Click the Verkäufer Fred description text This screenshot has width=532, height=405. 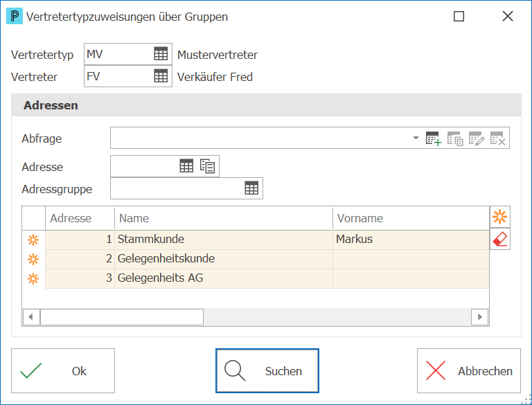215,77
